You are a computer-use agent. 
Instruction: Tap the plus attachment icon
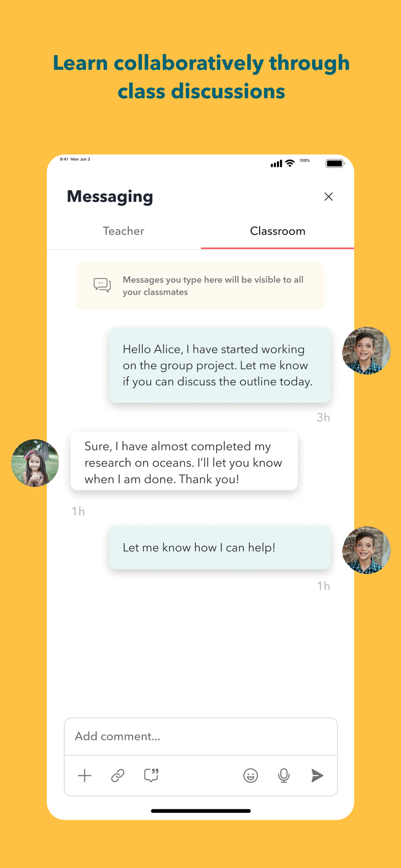coord(85,776)
